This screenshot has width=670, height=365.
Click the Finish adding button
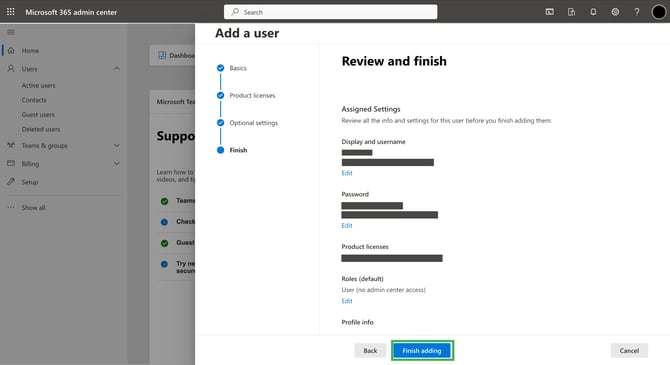coord(422,350)
